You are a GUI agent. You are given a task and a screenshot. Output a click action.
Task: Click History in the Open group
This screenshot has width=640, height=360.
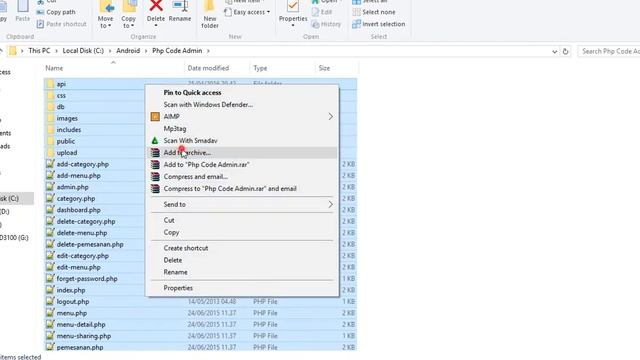(326, 24)
